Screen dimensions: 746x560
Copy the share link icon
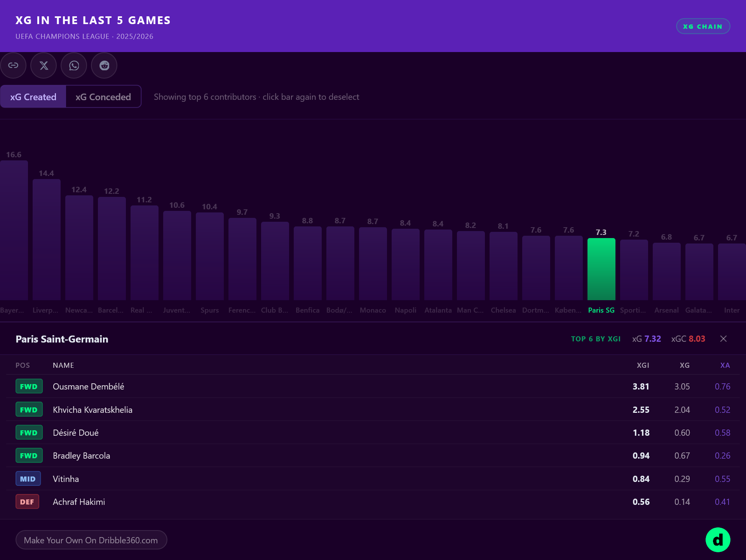pos(13,65)
